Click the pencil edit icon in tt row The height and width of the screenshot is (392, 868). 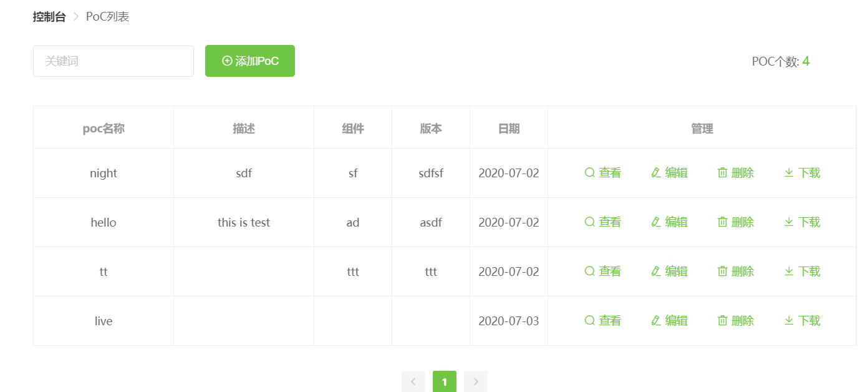click(655, 271)
